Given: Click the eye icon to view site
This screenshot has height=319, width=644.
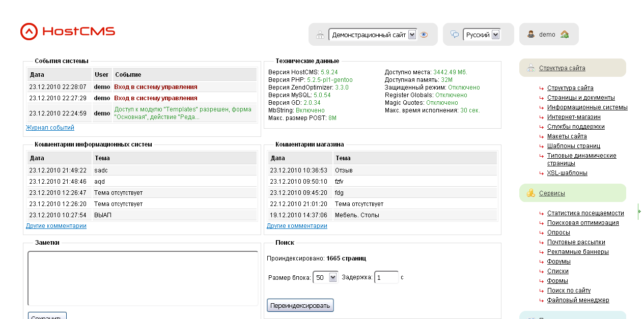Looking at the screenshot, I should coord(424,35).
